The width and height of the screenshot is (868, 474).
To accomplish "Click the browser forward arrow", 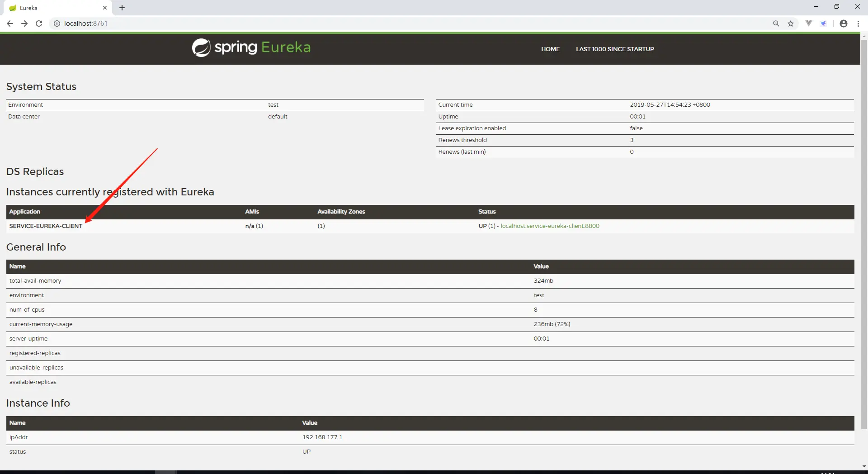I will pos(24,24).
